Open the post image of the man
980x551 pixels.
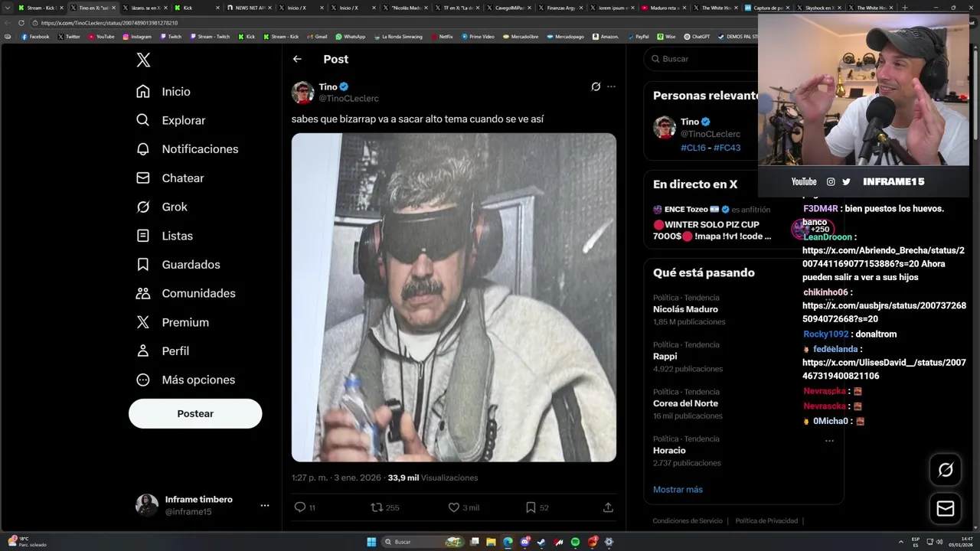[x=454, y=298]
